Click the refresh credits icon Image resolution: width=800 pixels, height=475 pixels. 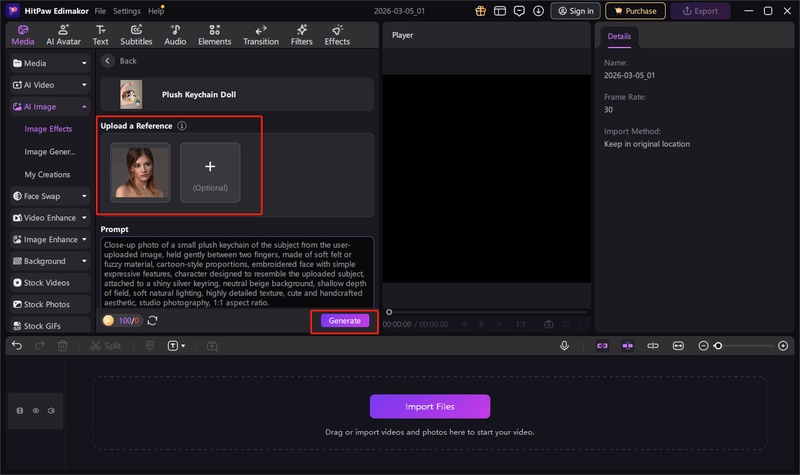(152, 321)
